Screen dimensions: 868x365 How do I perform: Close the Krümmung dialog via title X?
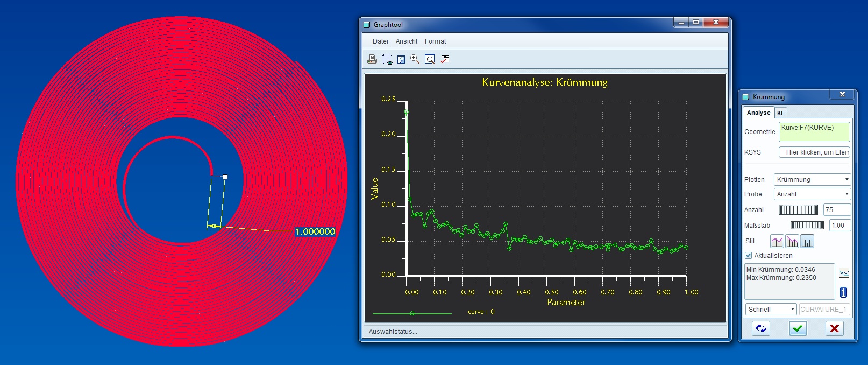click(842, 95)
